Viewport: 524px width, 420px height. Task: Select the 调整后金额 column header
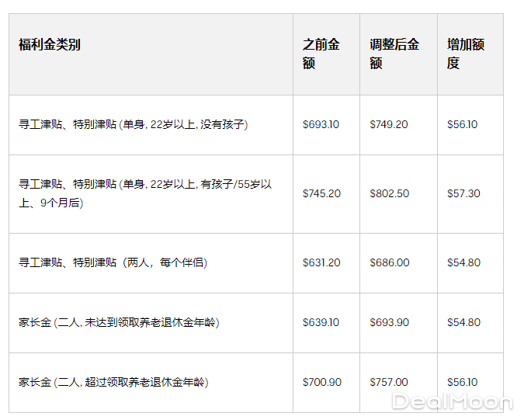pyautogui.click(x=394, y=54)
